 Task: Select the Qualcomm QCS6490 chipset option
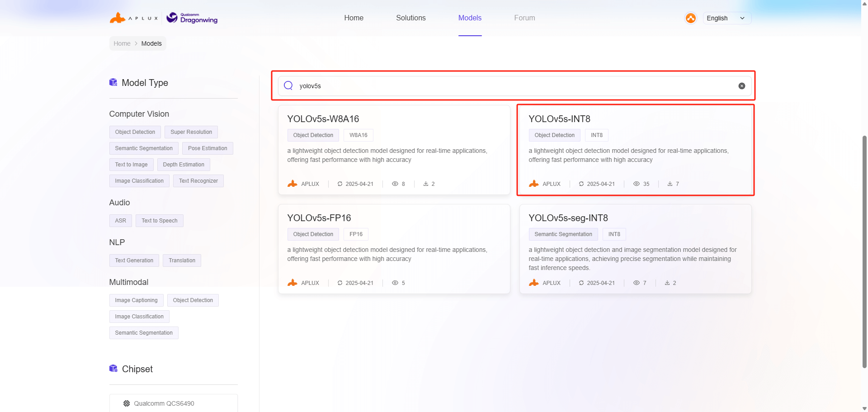pos(164,403)
